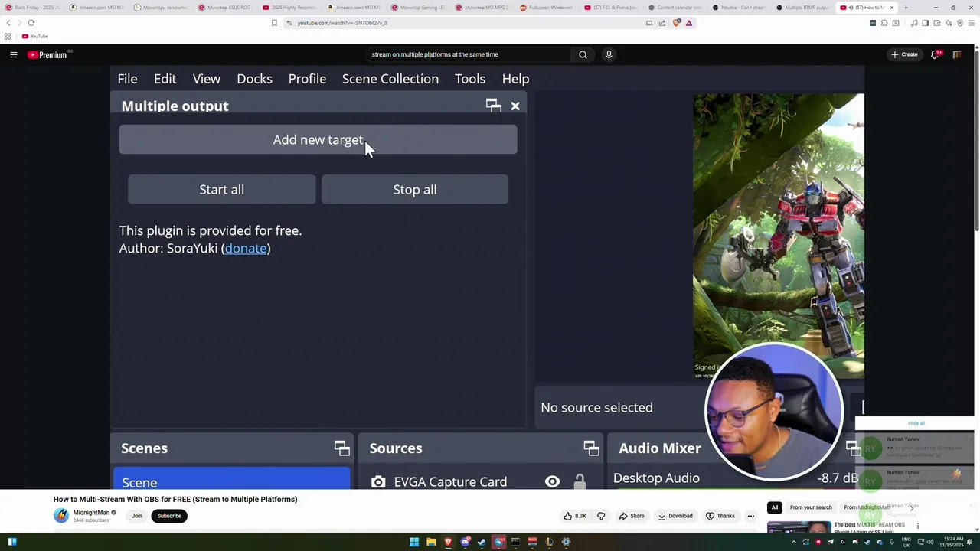Bookmark this page icon in address bar
The height and width of the screenshot is (551, 980).
[274, 23]
